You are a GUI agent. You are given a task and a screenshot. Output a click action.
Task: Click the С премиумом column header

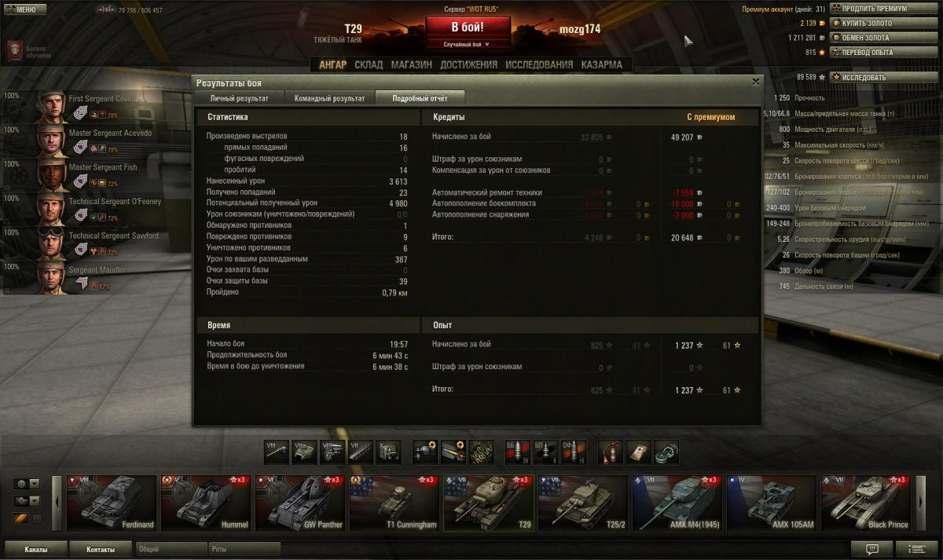[x=710, y=117]
